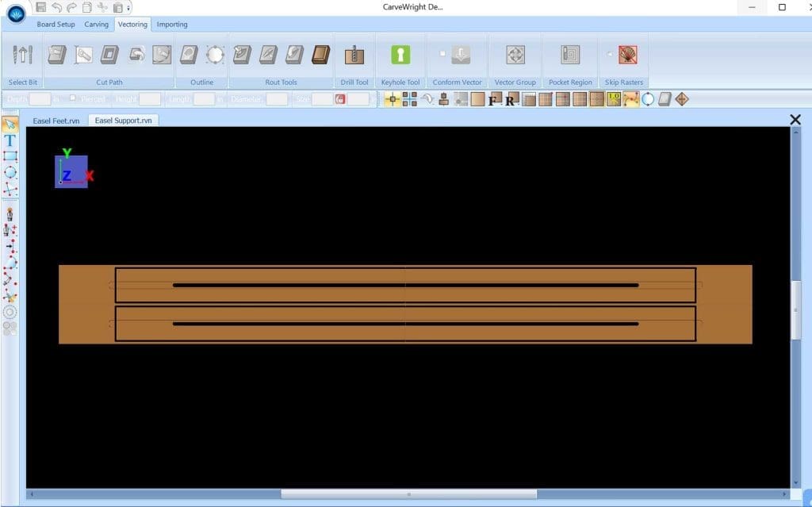
Task: Select the Drill Tool icon
Action: pos(354,55)
